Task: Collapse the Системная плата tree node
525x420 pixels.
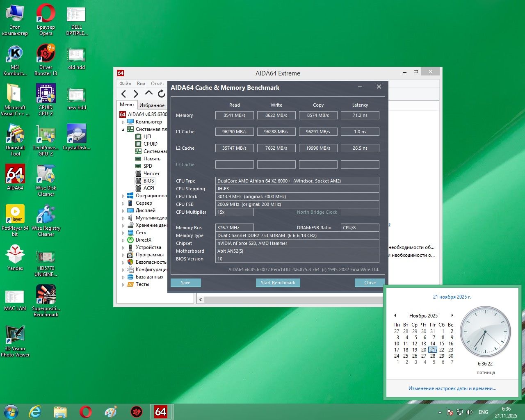Action: tap(123, 130)
